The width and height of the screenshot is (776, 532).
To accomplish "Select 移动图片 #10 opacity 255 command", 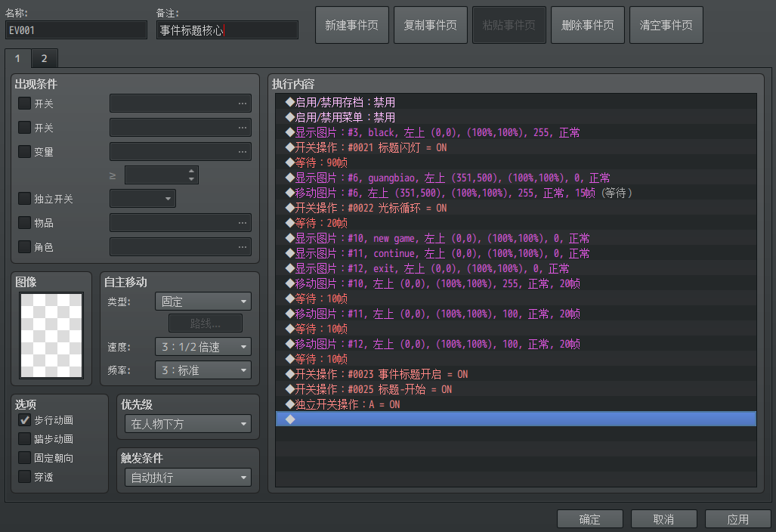I will (x=515, y=283).
